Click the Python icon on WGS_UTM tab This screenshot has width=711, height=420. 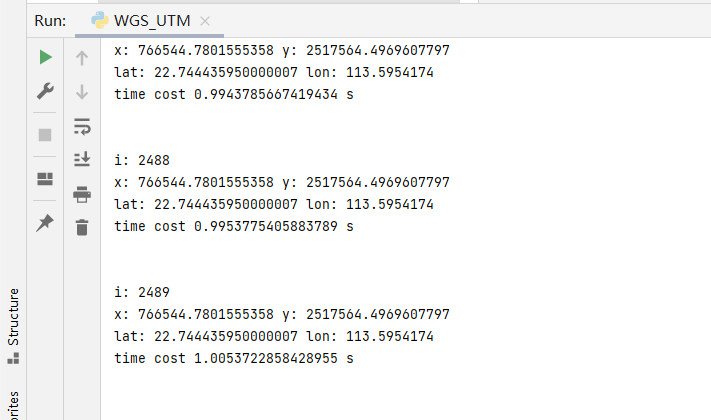[x=100, y=20]
